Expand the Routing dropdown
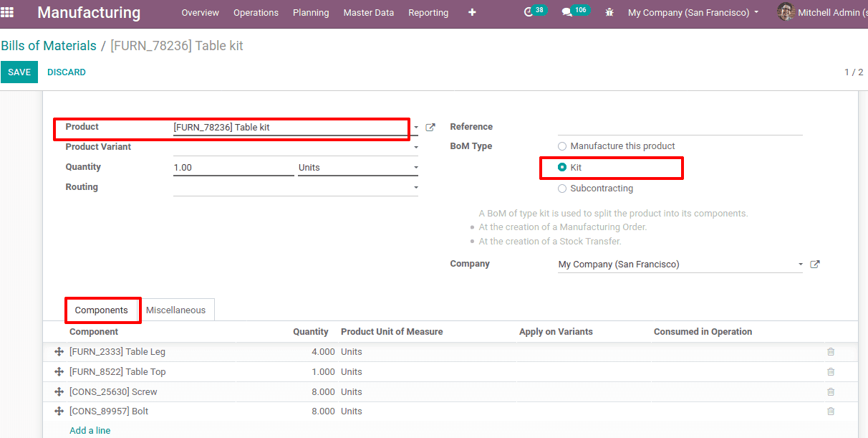This screenshot has height=438, width=868. click(416, 188)
